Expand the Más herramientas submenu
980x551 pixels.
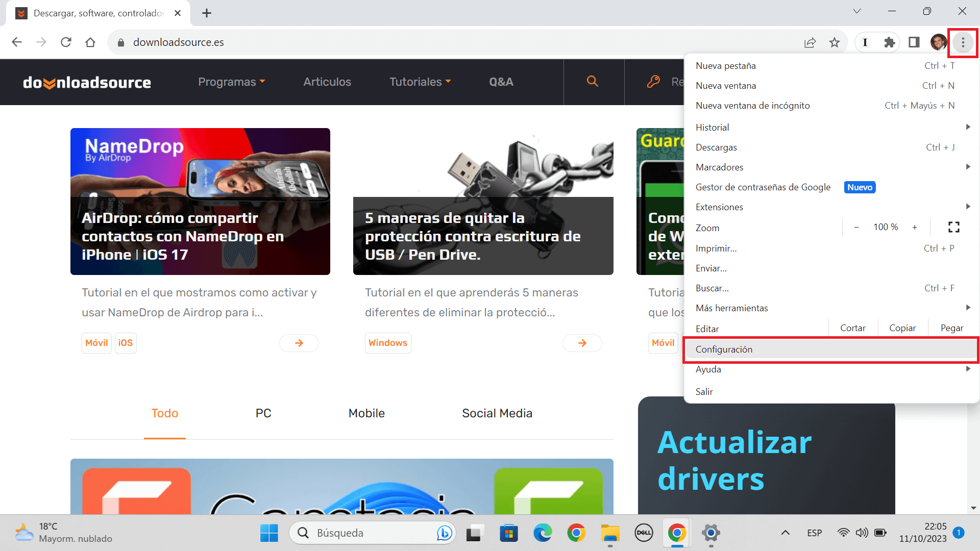pyautogui.click(x=831, y=308)
